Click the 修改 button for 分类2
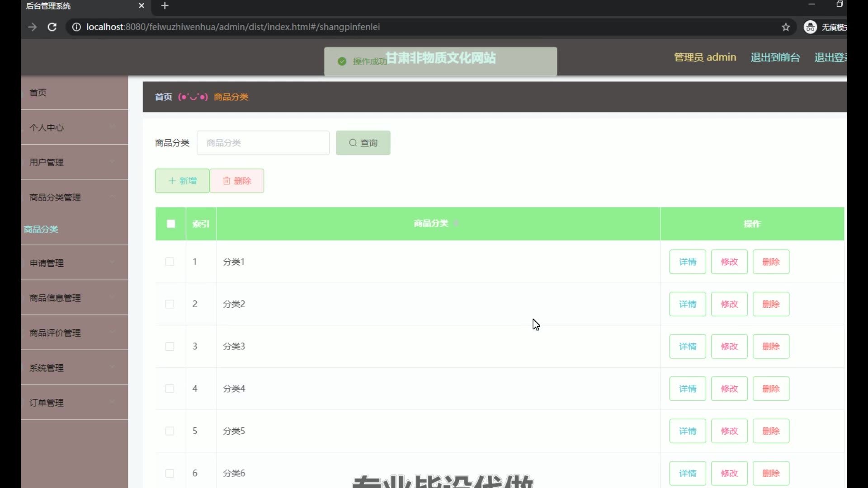 729,304
